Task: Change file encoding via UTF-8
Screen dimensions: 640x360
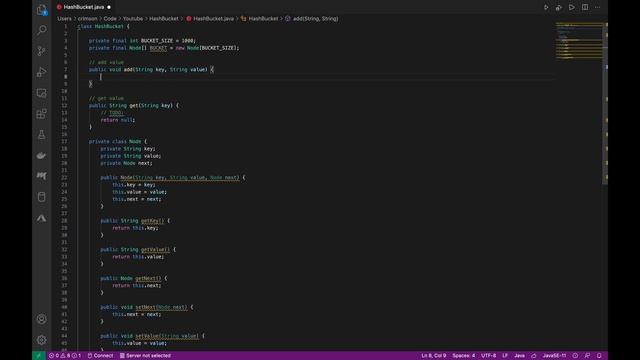Action: tap(489, 356)
